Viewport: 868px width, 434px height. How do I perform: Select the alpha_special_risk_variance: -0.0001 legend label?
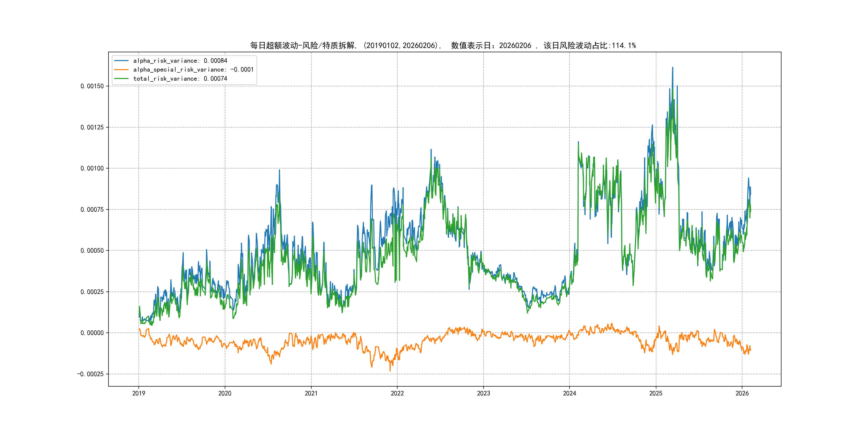pos(193,70)
